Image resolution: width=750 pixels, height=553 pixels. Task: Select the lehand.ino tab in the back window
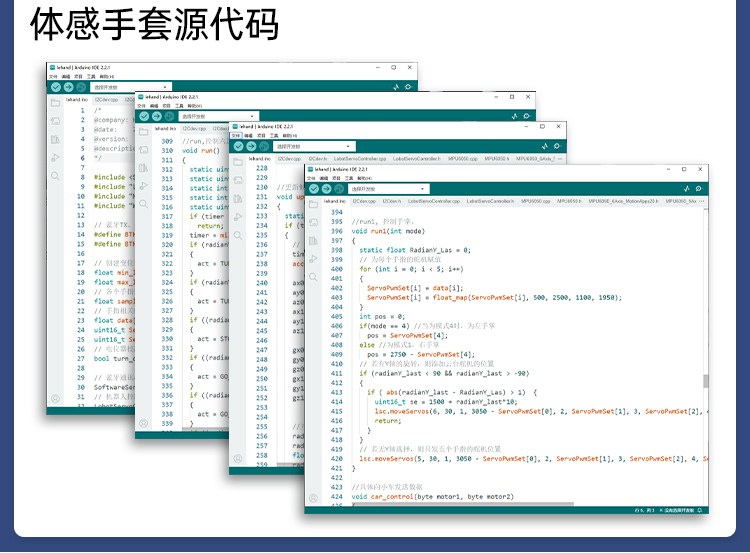point(77,100)
